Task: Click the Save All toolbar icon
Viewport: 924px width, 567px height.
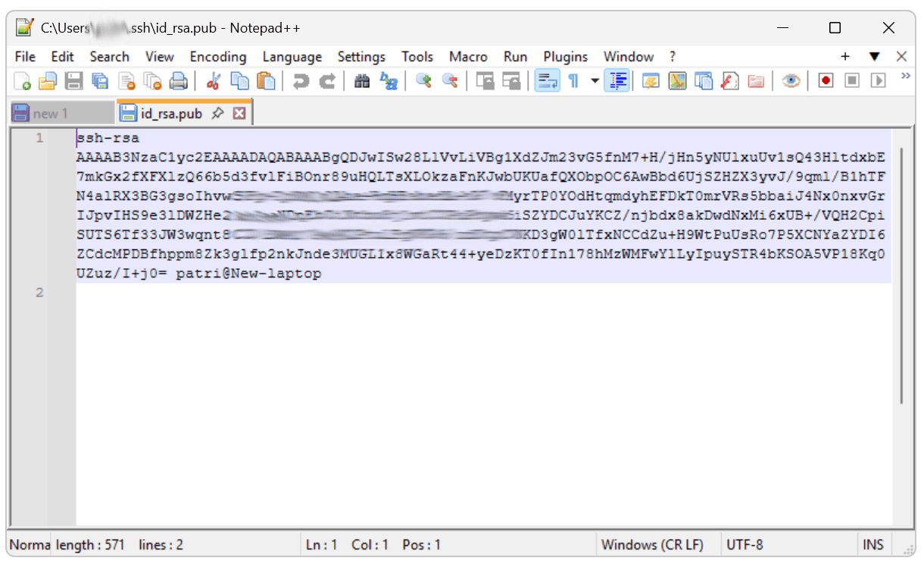Action: tap(100, 80)
